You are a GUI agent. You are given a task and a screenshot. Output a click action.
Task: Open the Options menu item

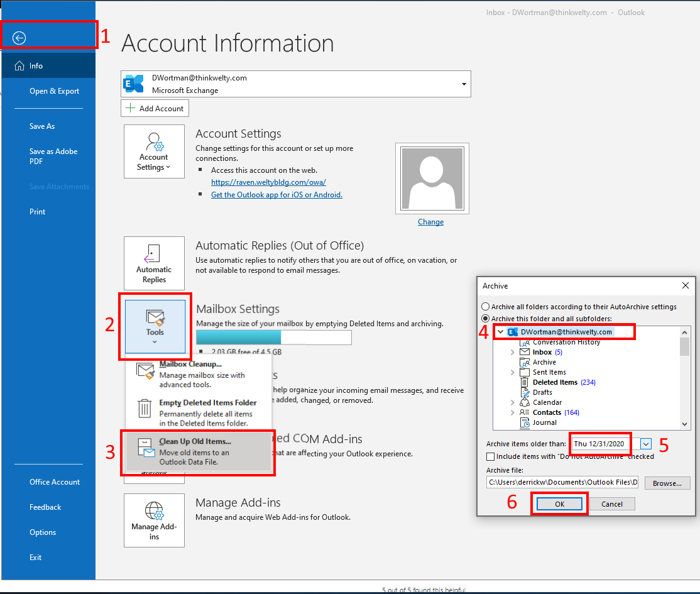[42, 532]
